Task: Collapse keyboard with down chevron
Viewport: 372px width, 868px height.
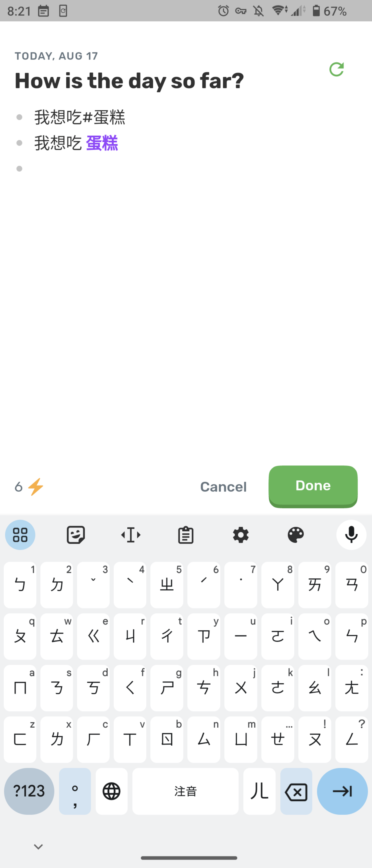Action: pyautogui.click(x=38, y=847)
